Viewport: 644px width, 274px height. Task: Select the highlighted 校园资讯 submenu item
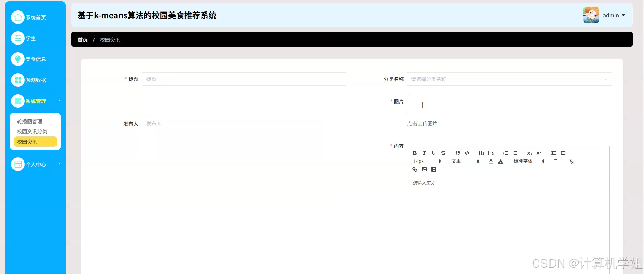(35, 142)
